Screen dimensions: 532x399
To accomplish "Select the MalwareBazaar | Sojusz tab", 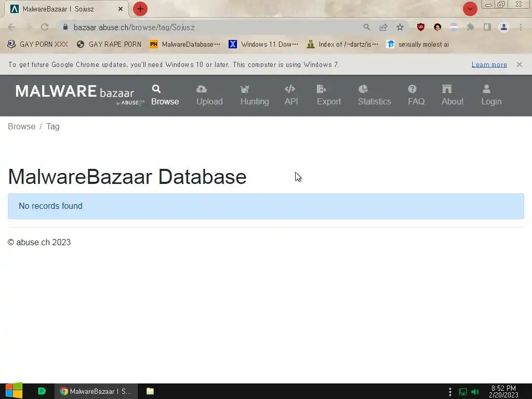I will pyautogui.click(x=66, y=9).
